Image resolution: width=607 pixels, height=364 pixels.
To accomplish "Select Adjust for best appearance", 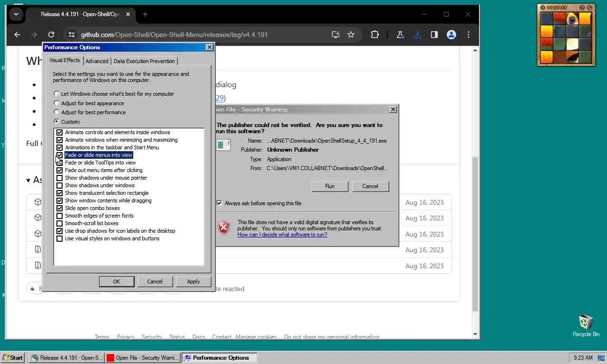I will click(56, 103).
